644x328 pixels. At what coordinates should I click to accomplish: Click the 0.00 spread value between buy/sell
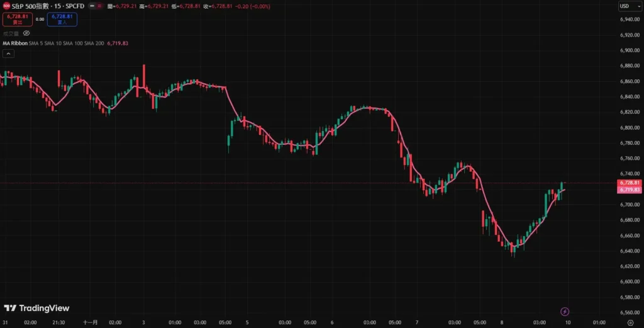tap(40, 20)
